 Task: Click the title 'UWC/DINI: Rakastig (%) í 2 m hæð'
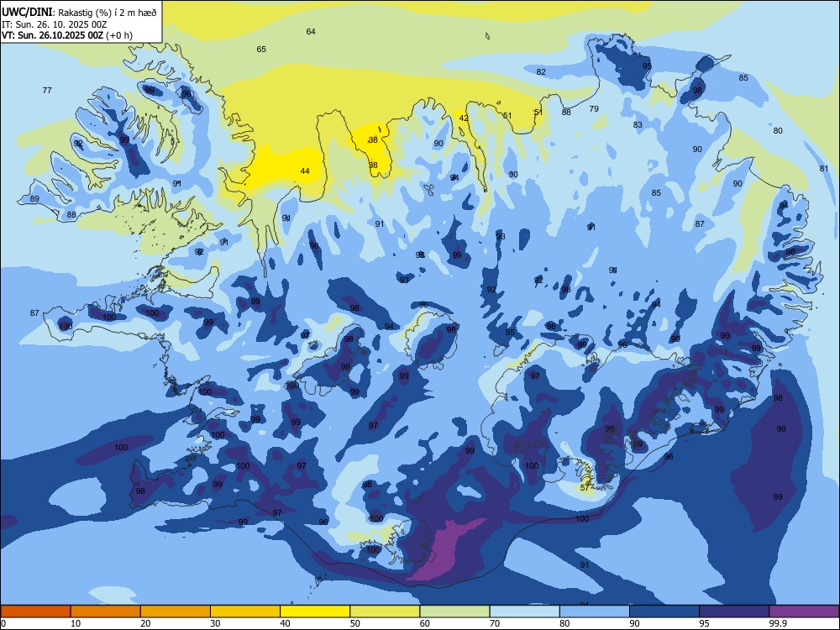(x=79, y=13)
